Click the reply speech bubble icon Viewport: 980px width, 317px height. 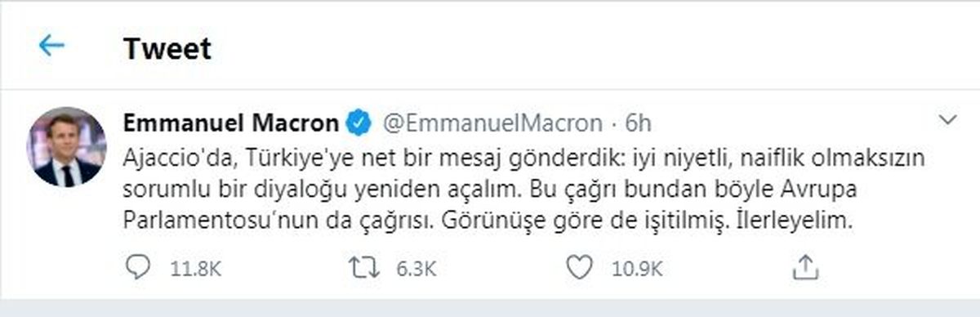point(138,266)
